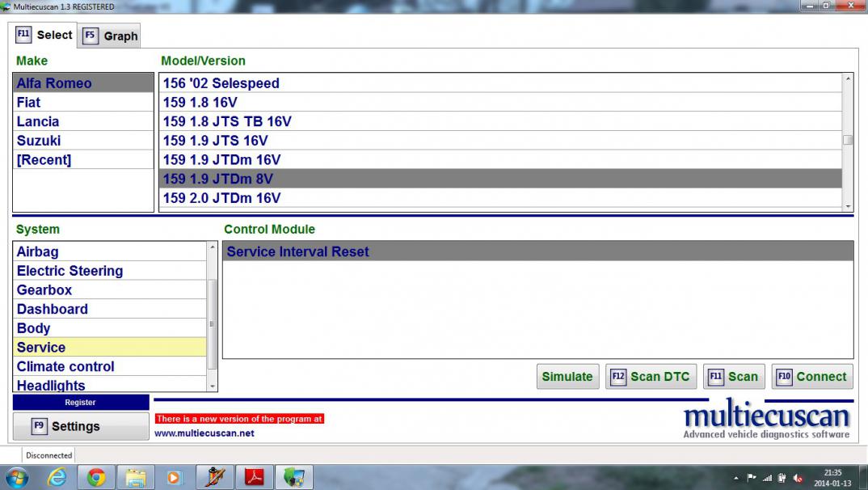Image resolution: width=868 pixels, height=490 pixels.
Task: Select Service Interval Reset control module
Action: coord(538,251)
